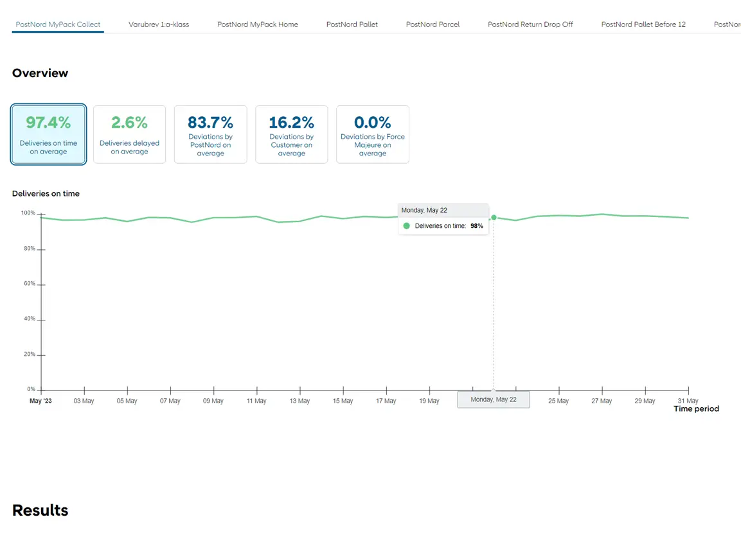
Task: Switch to the Varubrev 1:a-klass tab
Action: click(159, 24)
